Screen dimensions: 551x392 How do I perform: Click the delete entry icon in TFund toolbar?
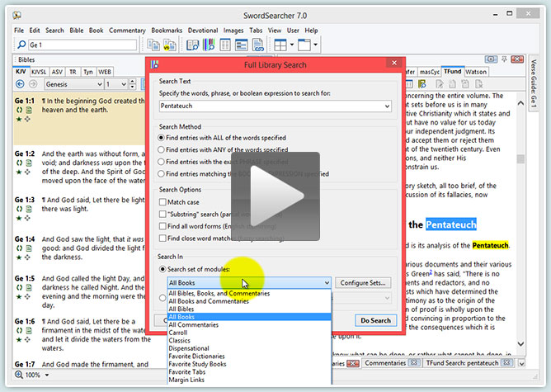(x=479, y=84)
